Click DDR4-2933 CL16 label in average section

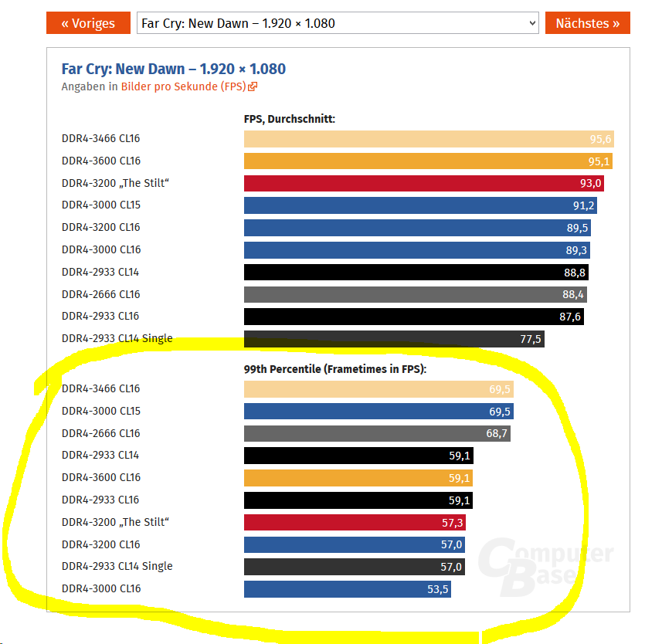point(100,317)
